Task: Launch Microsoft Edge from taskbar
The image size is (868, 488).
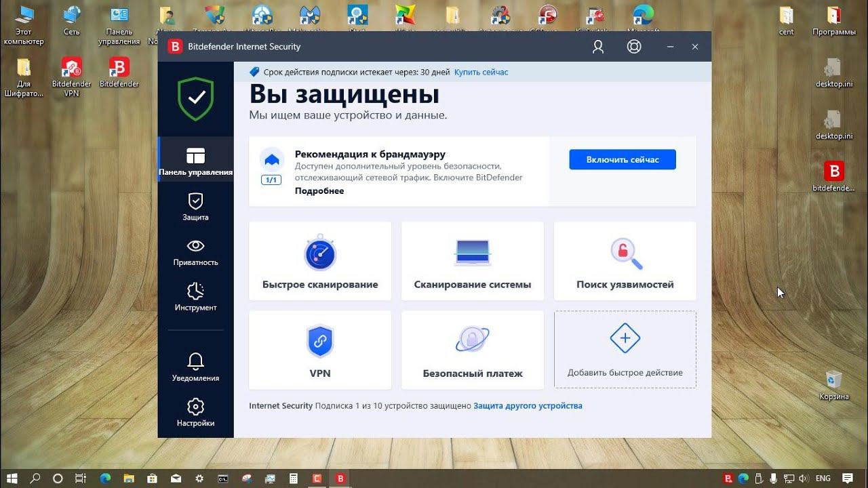Action: pyautogui.click(x=106, y=479)
